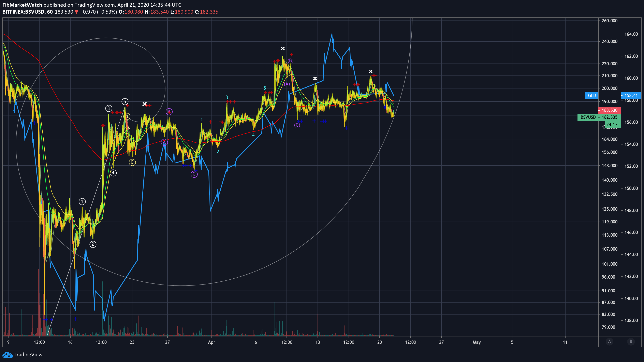Screen dimensions: 644x362
Task: Select the teal wave 5 label
Action: tap(264, 88)
